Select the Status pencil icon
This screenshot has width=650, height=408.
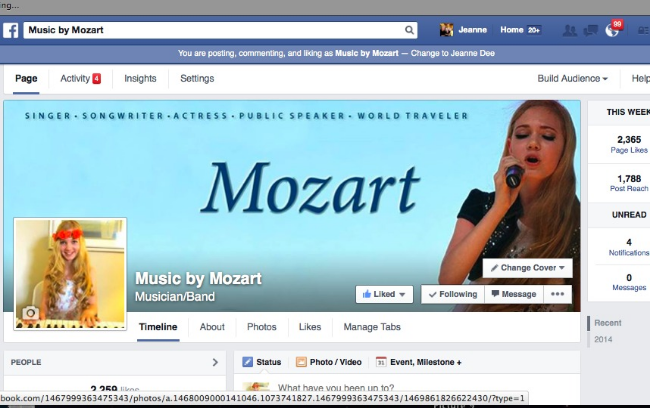(x=247, y=362)
